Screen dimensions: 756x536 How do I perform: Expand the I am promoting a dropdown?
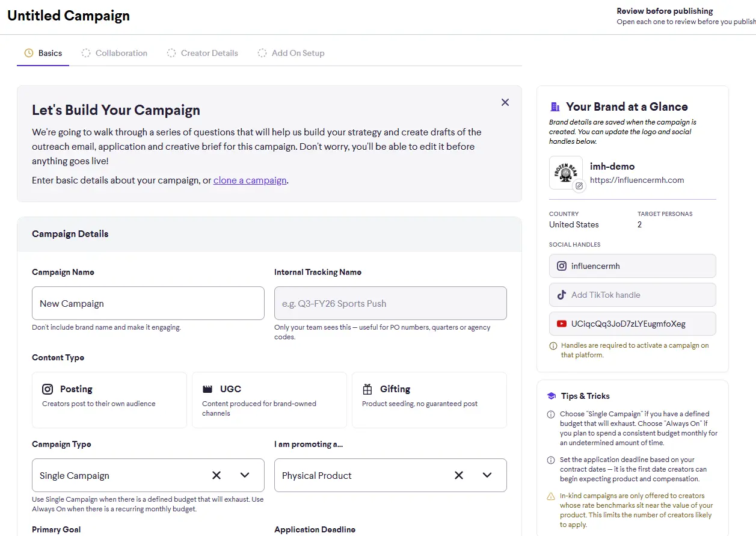click(x=487, y=475)
